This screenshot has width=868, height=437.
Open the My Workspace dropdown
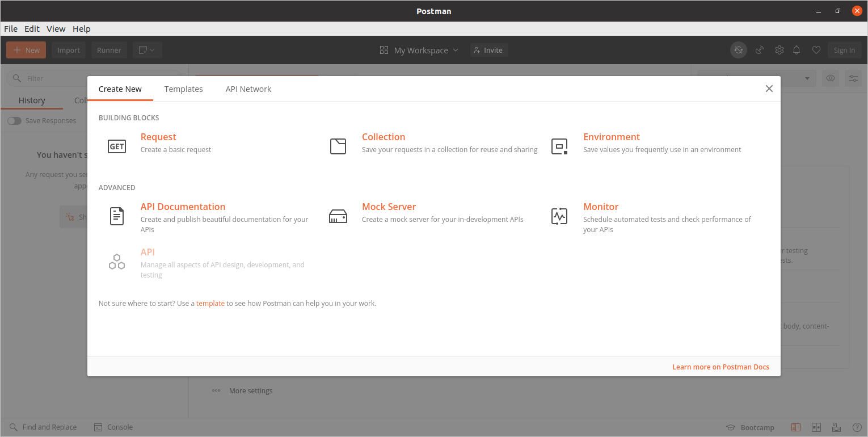click(x=420, y=50)
